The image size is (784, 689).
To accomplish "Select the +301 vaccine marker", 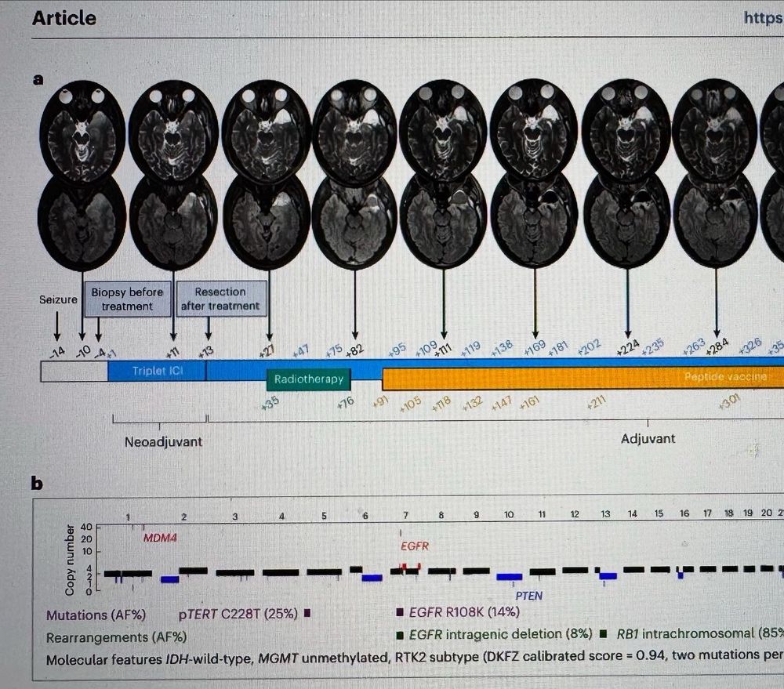I will coord(729,401).
